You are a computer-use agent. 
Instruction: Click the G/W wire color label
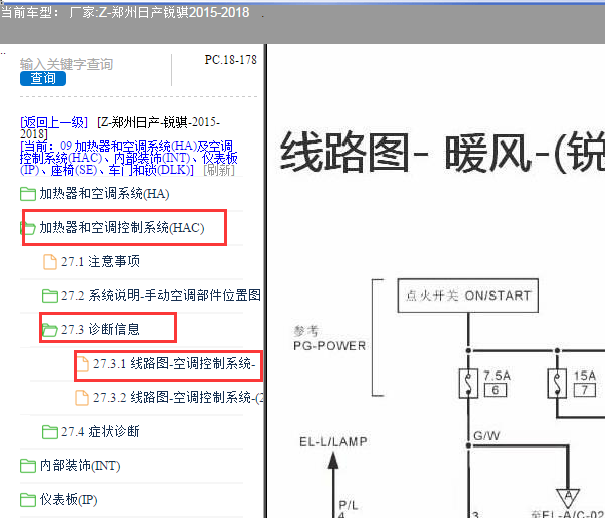coord(487,436)
